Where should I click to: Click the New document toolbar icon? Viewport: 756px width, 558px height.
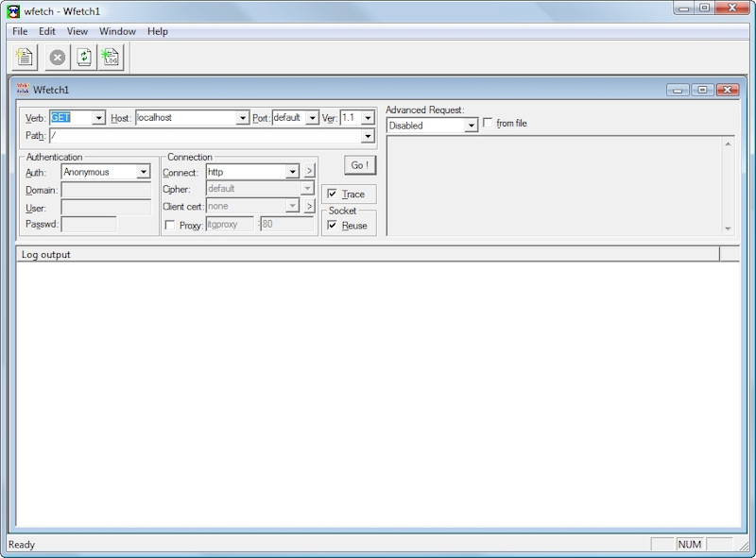pyautogui.click(x=25, y=57)
